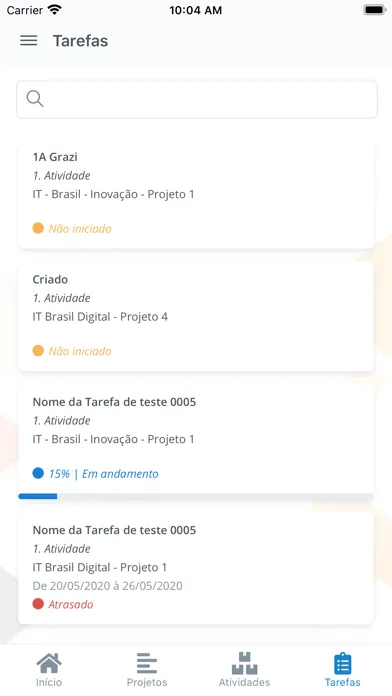Focus the task search field

click(x=197, y=99)
